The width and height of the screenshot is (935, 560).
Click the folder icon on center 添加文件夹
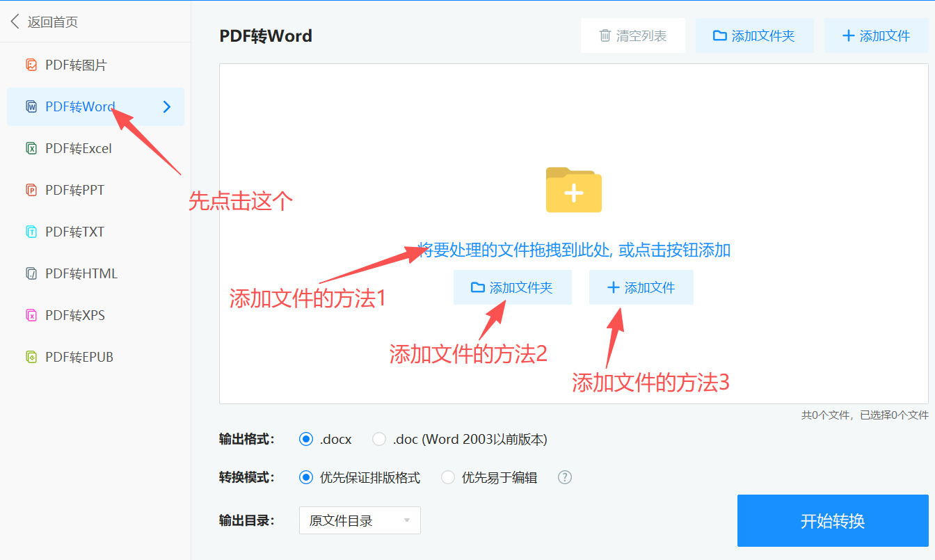pos(477,287)
